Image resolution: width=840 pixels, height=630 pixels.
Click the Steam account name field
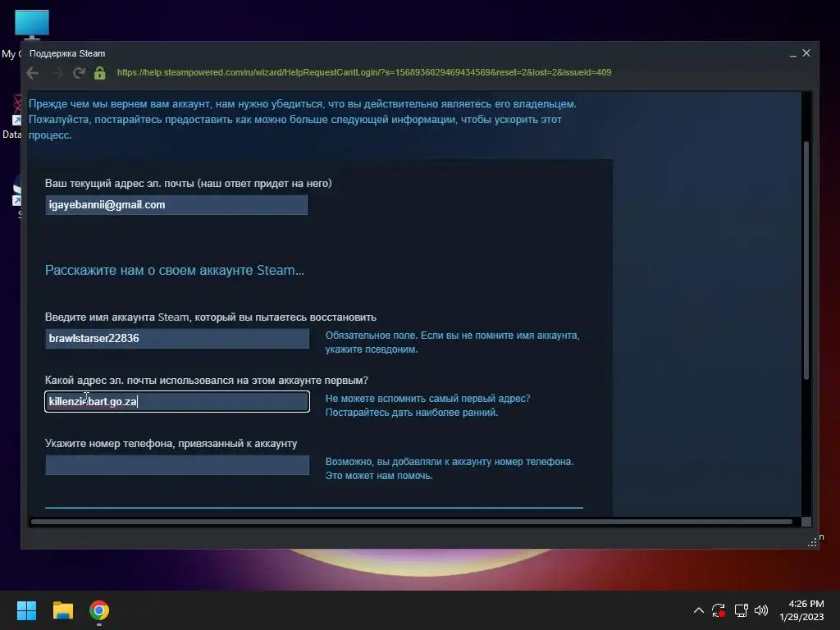[x=177, y=339]
